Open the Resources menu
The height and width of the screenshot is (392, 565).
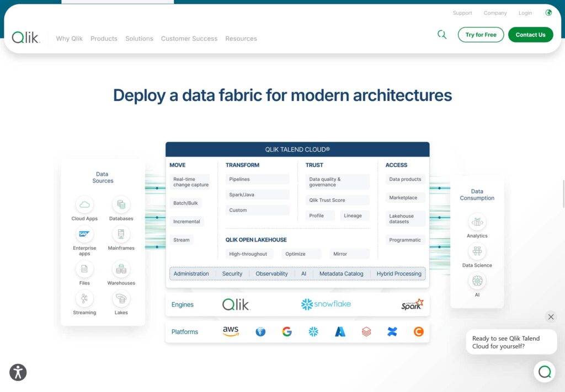(241, 39)
